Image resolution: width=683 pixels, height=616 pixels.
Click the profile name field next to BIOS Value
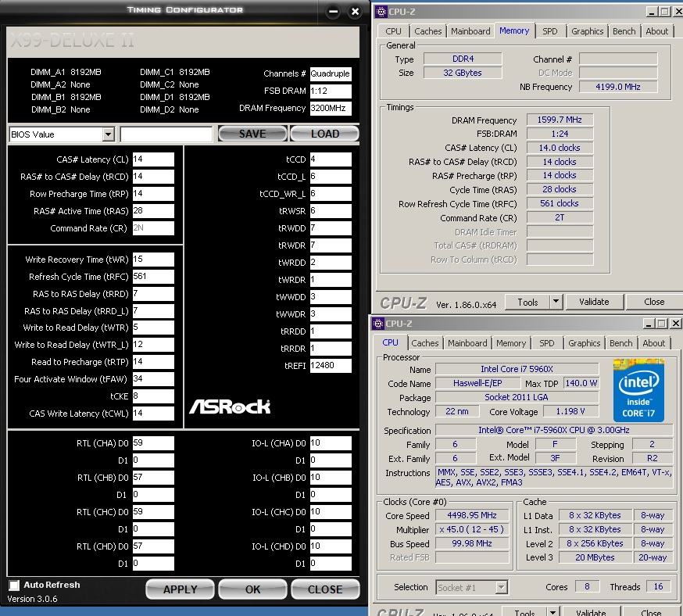click(166, 134)
